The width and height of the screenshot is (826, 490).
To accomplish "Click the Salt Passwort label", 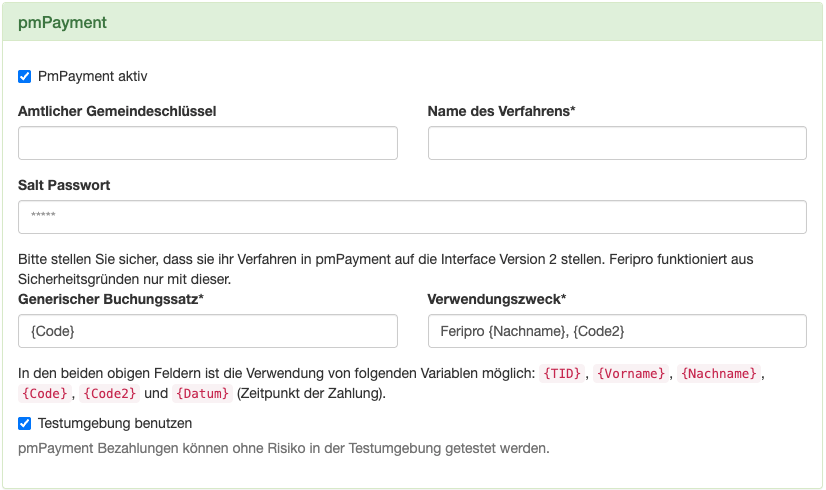I will (x=64, y=185).
